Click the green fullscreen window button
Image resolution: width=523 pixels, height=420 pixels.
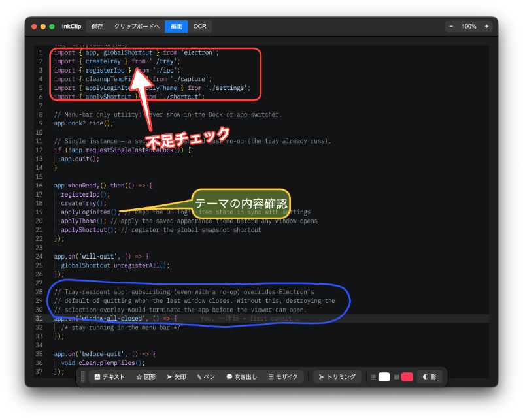[x=52, y=27]
